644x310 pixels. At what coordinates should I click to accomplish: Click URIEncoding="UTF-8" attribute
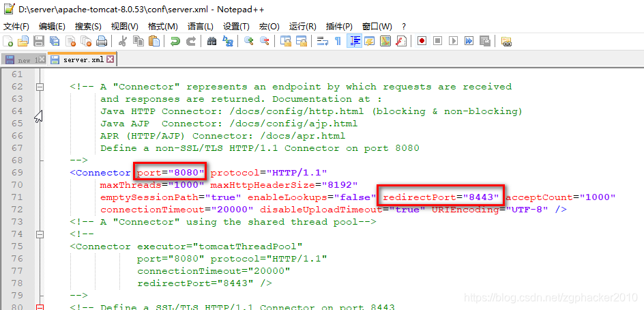490,210
